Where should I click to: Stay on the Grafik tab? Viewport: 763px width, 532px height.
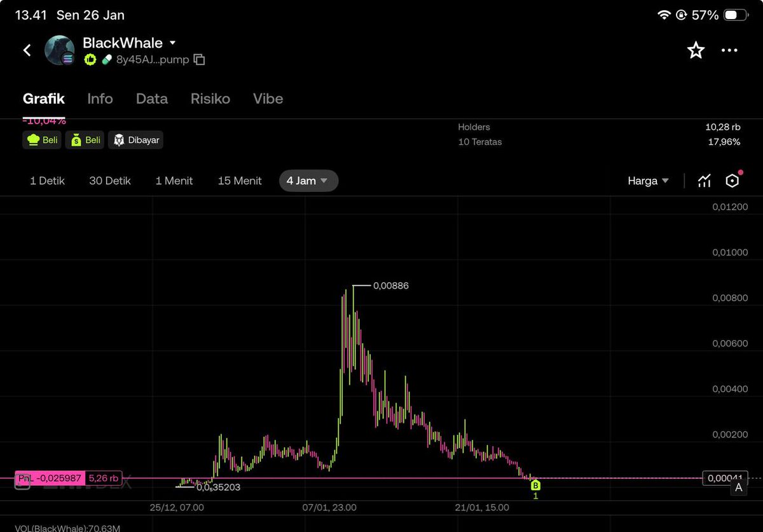44,99
